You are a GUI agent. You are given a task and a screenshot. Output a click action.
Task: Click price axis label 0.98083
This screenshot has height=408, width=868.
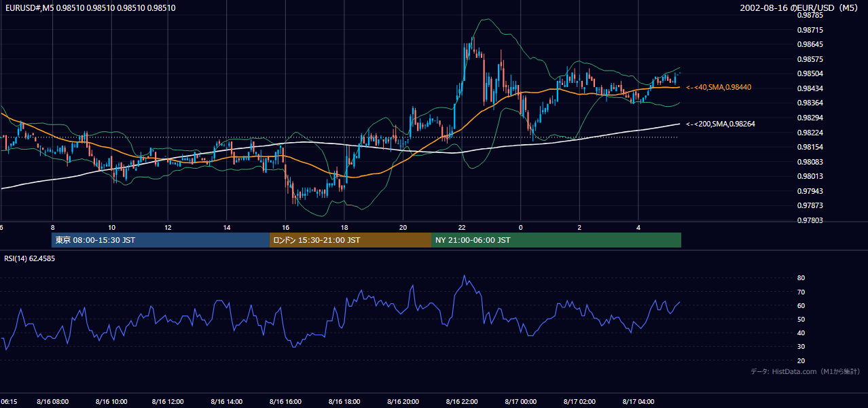pos(810,162)
